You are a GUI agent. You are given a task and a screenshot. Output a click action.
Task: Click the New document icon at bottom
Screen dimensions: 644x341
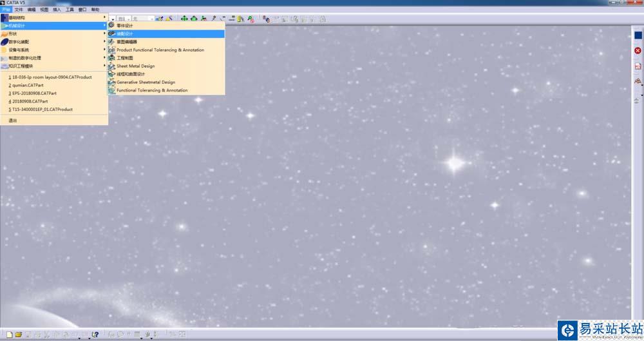[x=10, y=335]
